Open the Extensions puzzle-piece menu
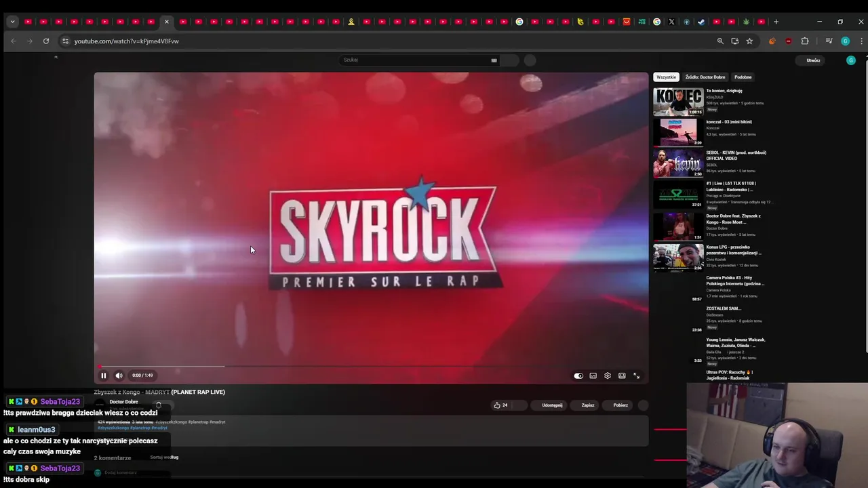The height and width of the screenshot is (488, 868). point(805,41)
